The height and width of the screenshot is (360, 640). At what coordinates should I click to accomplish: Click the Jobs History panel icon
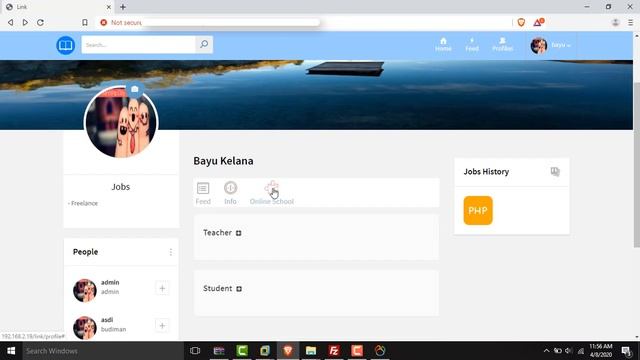click(x=555, y=171)
